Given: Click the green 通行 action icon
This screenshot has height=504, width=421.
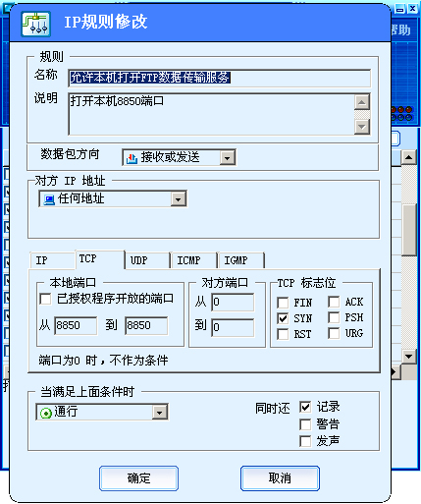Looking at the screenshot, I should 46,414.
